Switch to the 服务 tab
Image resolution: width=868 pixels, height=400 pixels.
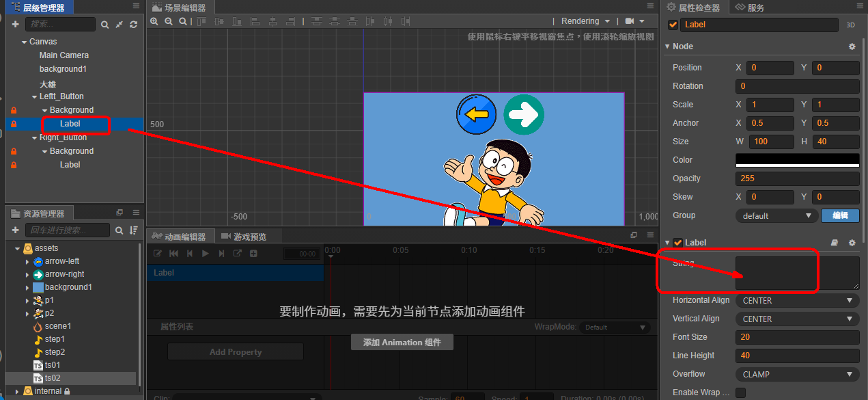[x=749, y=8]
